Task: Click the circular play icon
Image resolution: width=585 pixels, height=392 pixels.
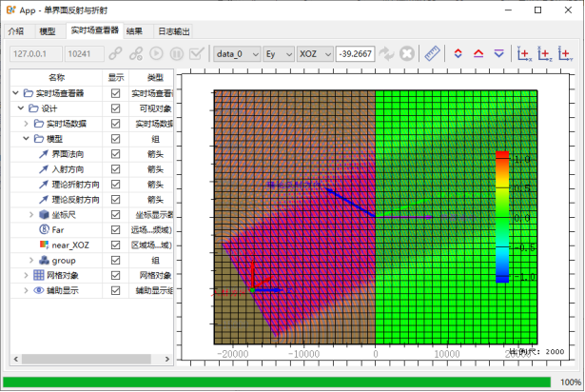Action: [x=156, y=54]
